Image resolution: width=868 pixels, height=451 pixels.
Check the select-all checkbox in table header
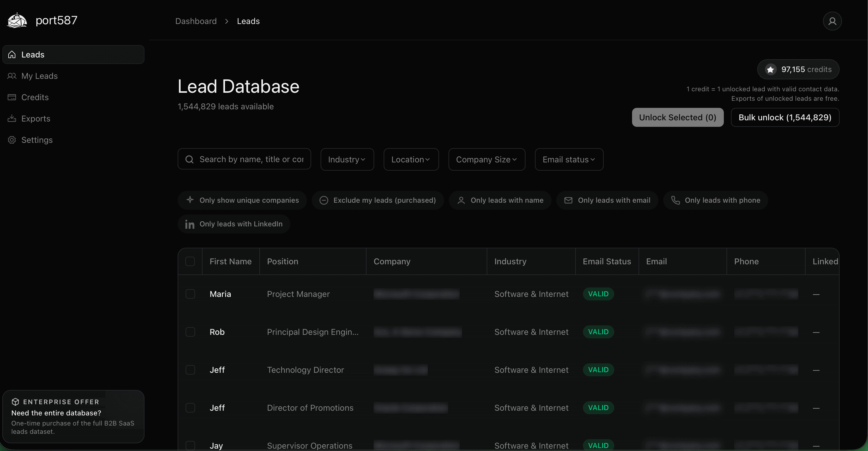point(190,261)
